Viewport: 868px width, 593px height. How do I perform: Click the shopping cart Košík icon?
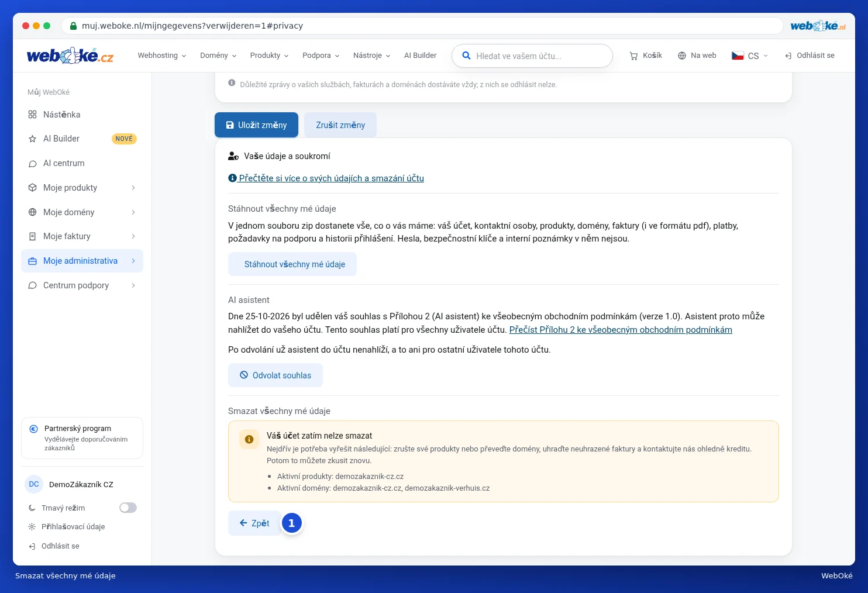coord(633,56)
